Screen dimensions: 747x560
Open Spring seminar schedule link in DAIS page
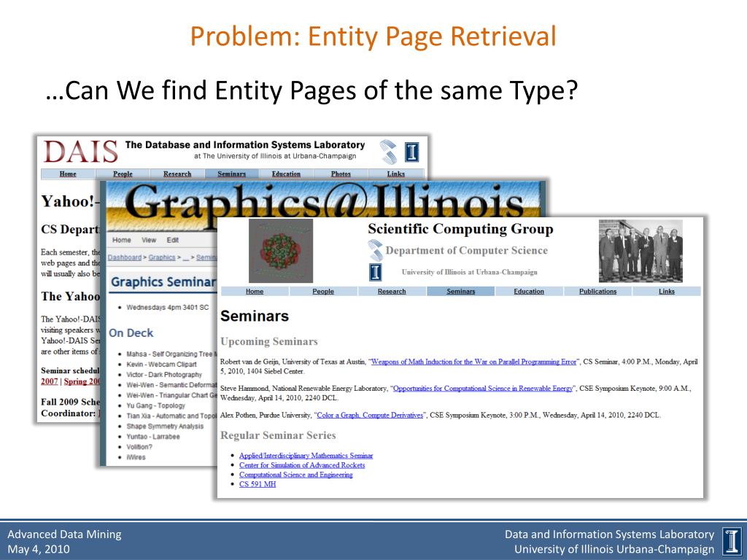[x=82, y=381]
